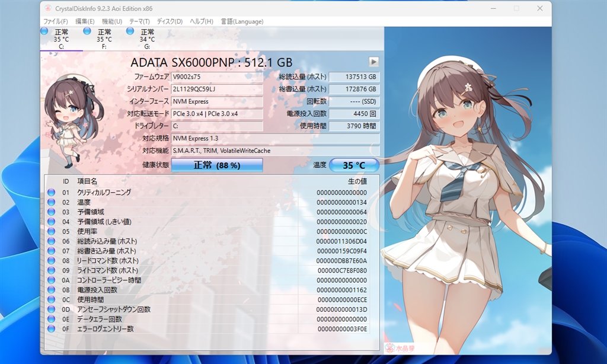Click raw value 000000DBB7E60A
The height and width of the screenshot is (364, 607).
pos(341,261)
